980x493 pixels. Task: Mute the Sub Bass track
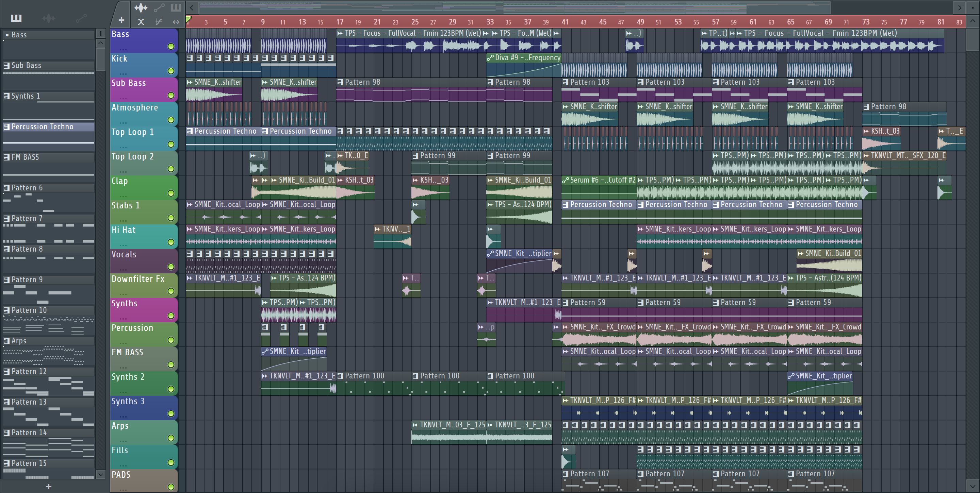click(x=171, y=96)
